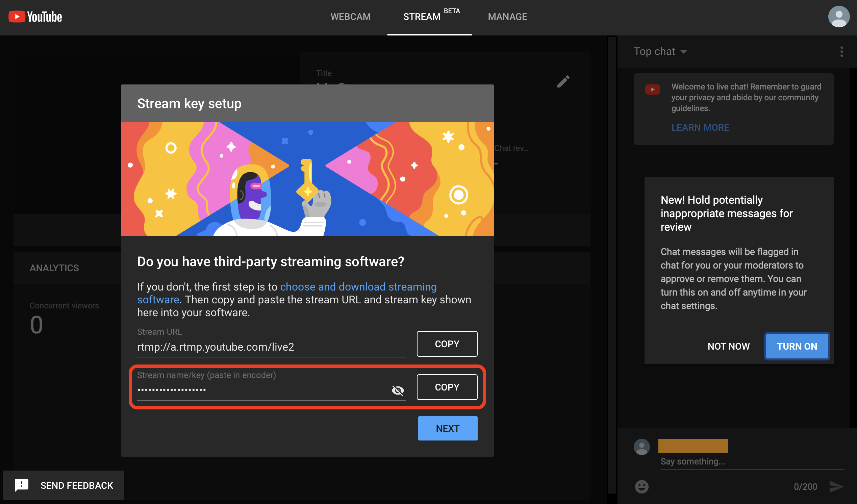857x504 pixels.
Task: Enable inappropriate message review by clicking TURN ON
Action: coord(798,346)
